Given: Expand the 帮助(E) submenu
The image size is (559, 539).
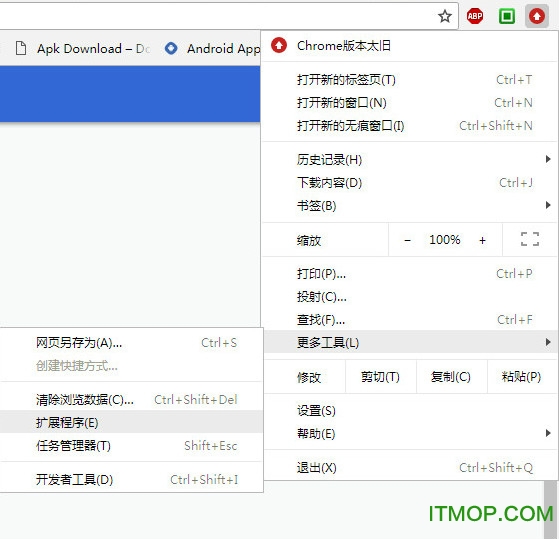Looking at the screenshot, I should (410, 434).
